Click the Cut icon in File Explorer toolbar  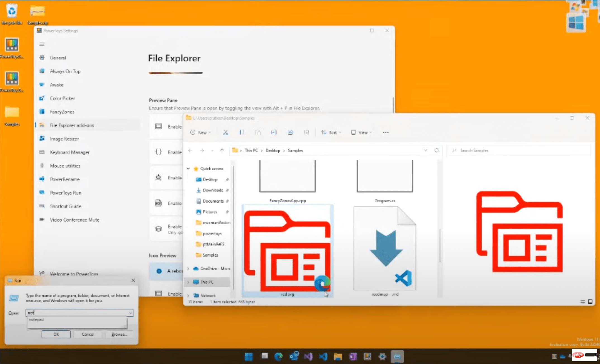(226, 132)
